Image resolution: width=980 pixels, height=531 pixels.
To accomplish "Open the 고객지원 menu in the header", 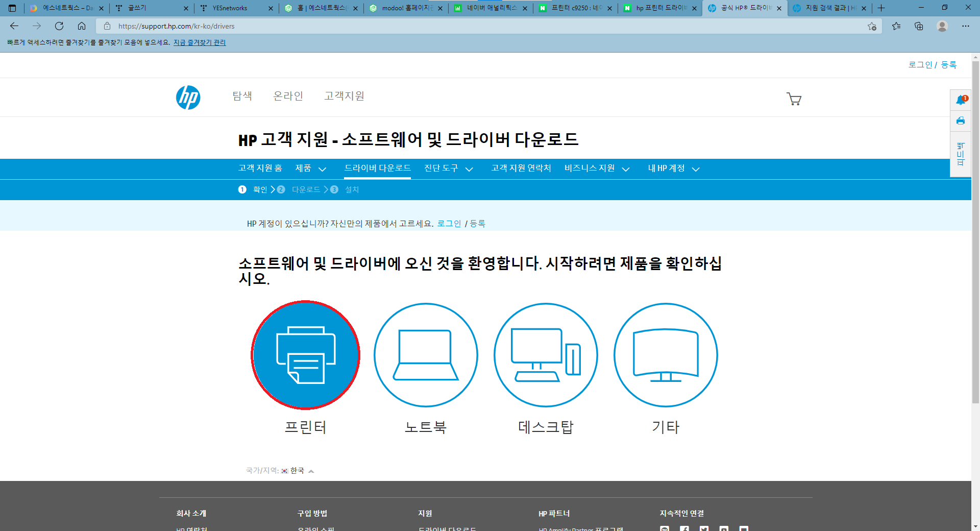I will coord(345,96).
